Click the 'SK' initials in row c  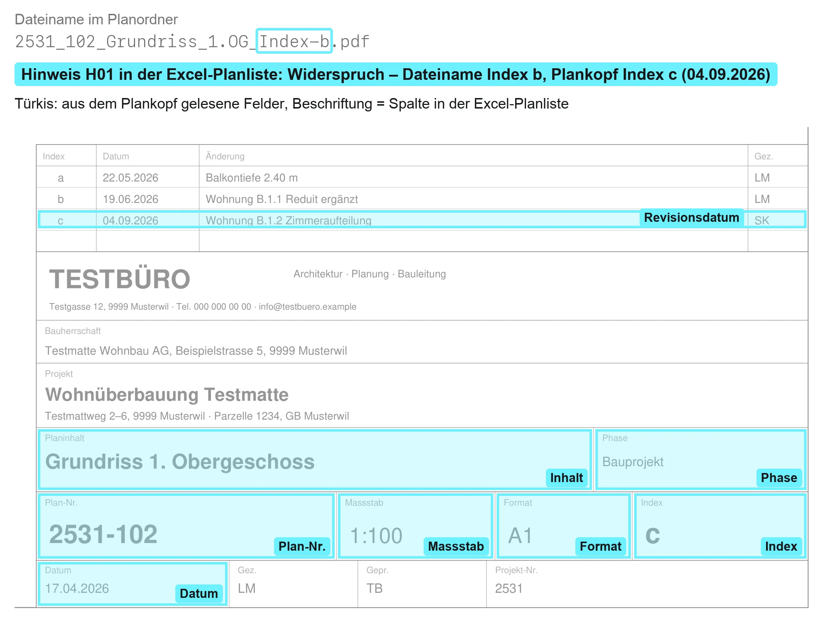click(x=761, y=221)
